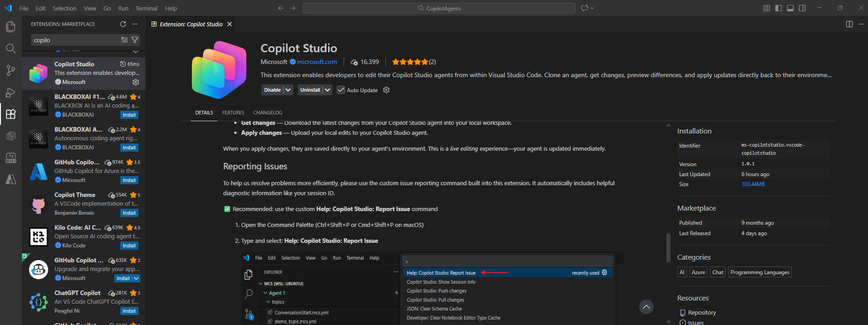Click the details page vertical scrollbar
Image resolution: width=868 pixels, height=325 pixels.
click(668, 247)
